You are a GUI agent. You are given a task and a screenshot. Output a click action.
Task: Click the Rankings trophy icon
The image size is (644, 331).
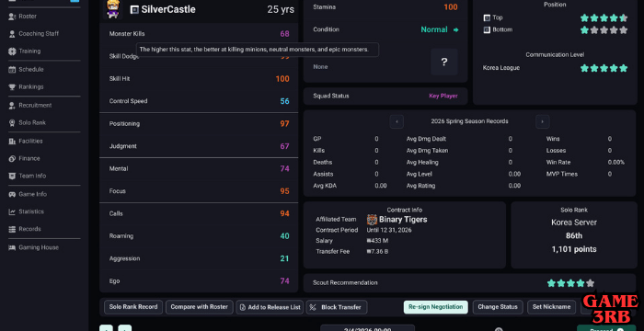click(12, 87)
